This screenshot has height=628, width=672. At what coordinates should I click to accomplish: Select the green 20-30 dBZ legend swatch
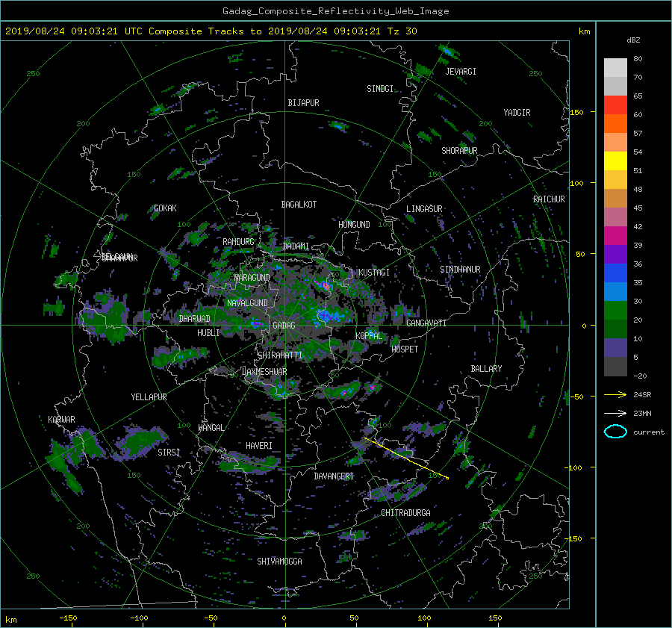[x=615, y=311]
